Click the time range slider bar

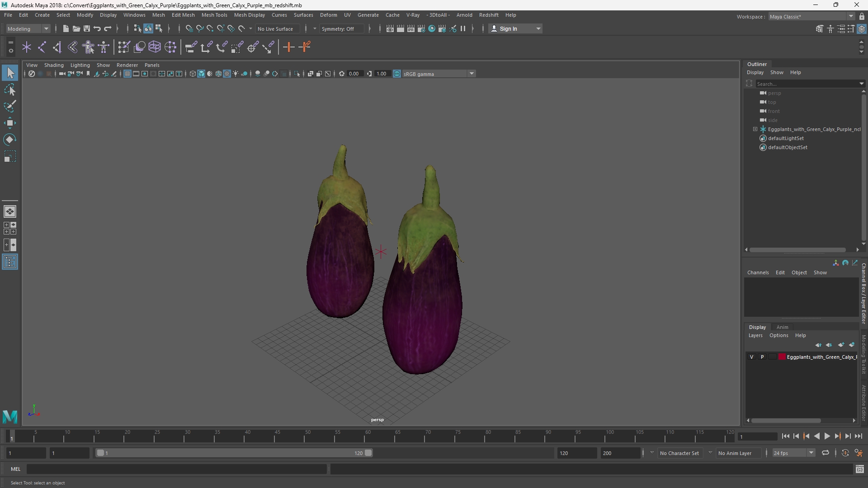234,453
